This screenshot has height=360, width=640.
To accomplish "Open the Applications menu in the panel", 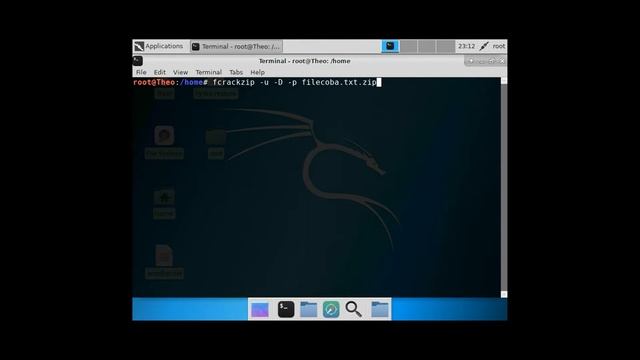I will click(x=164, y=46).
